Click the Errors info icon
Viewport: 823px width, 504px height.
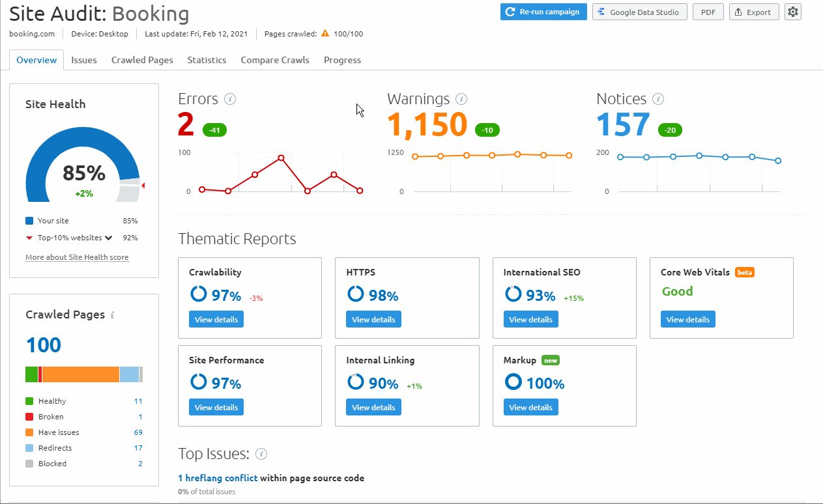click(x=229, y=99)
